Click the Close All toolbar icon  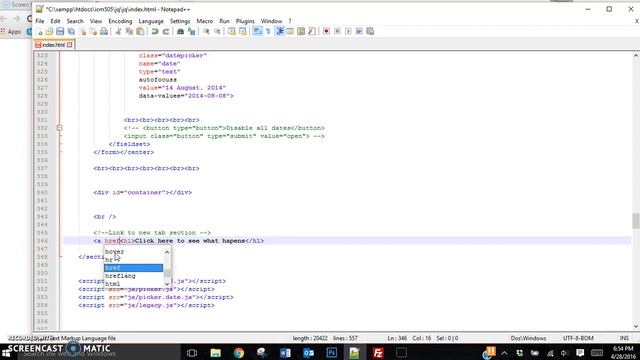pos(93,31)
